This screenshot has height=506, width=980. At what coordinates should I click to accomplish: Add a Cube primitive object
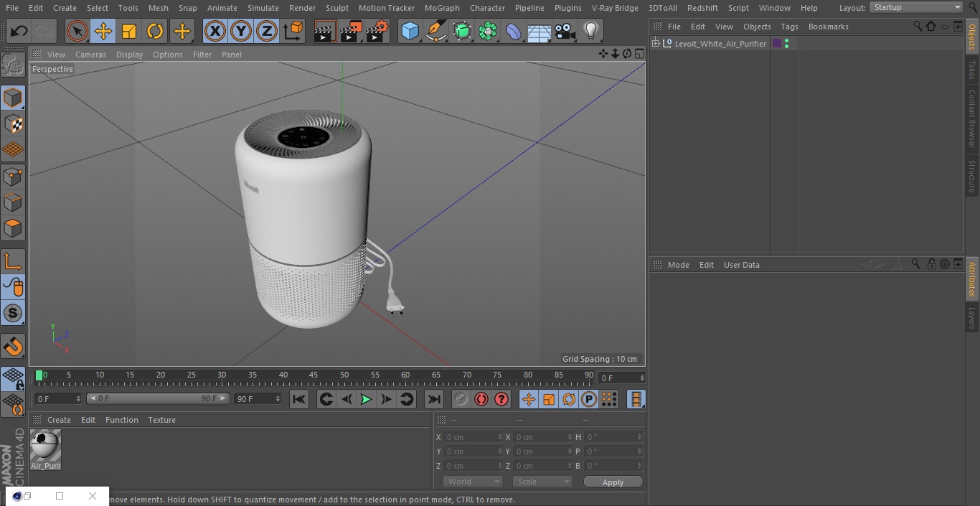click(410, 31)
